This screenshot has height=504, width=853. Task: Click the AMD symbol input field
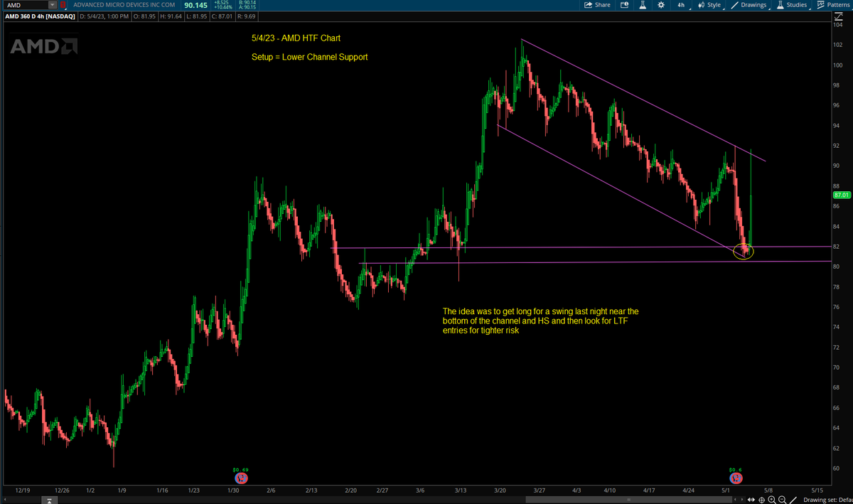pyautogui.click(x=26, y=5)
